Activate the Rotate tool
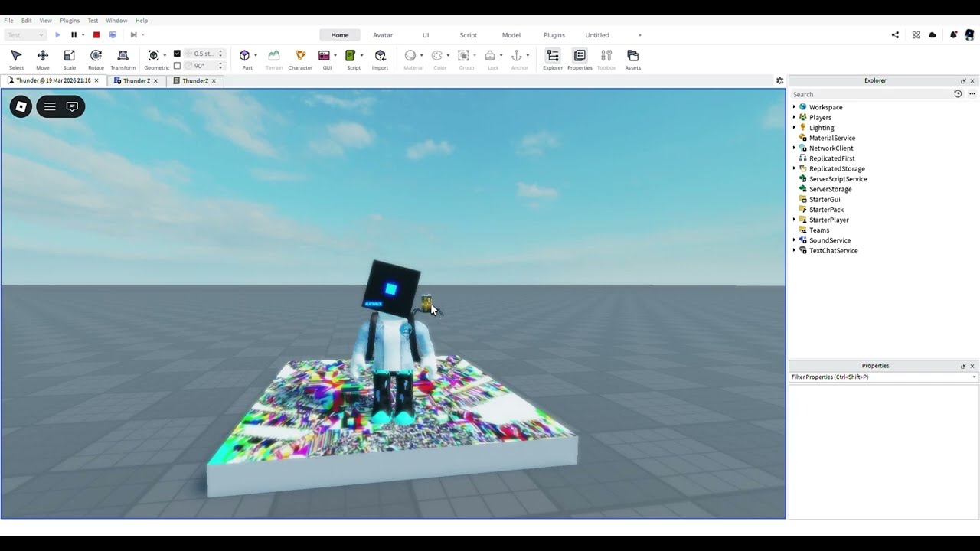The height and width of the screenshot is (551, 980). click(96, 59)
